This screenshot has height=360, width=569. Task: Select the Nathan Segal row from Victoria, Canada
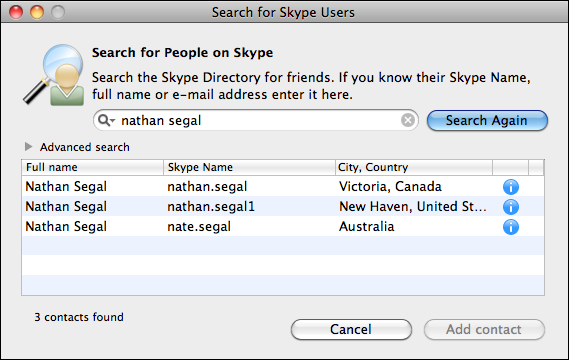point(283,187)
